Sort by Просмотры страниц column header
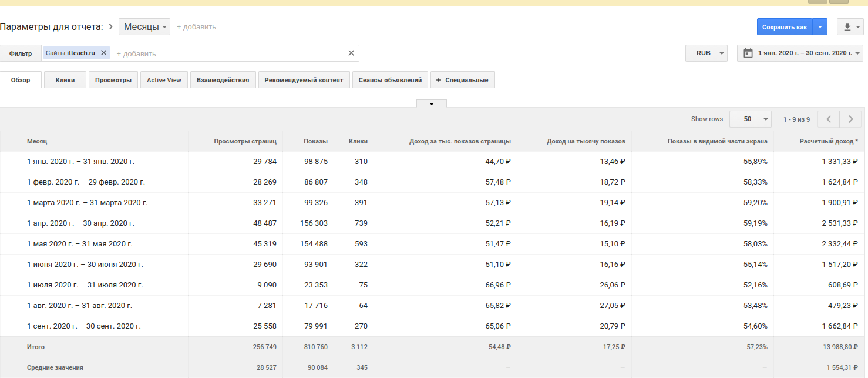The image size is (868, 378). 245,141
